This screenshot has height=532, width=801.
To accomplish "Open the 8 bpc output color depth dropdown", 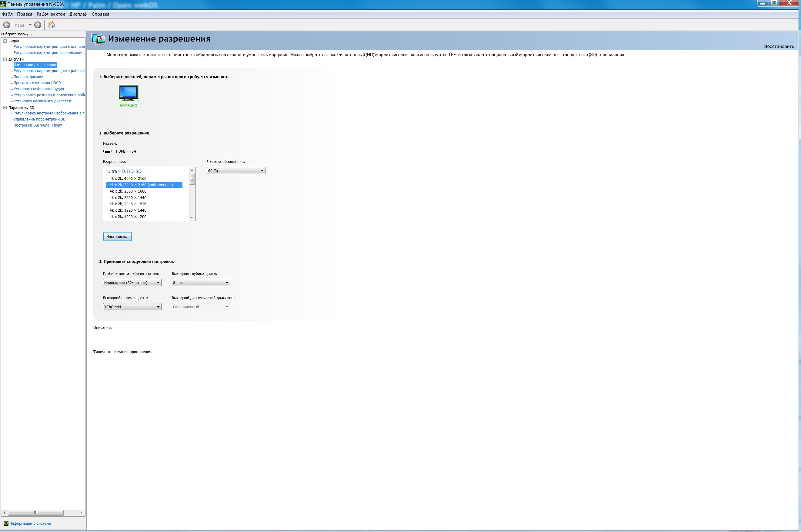I will click(x=201, y=283).
